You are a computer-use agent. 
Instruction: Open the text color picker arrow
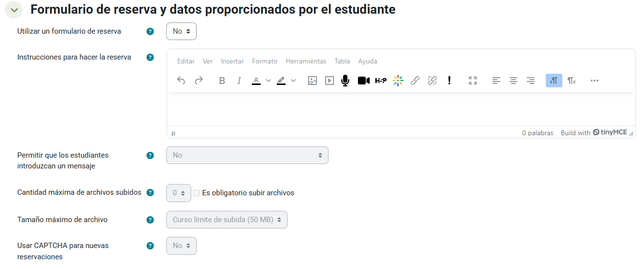click(268, 81)
